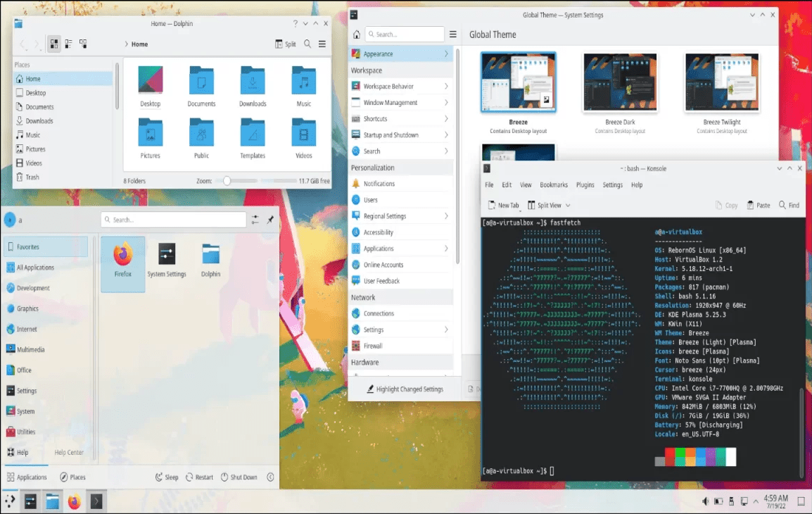The image size is (812, 514).
Task: Switch to Applications tab in launcher
Action: (x=27, y=477)
